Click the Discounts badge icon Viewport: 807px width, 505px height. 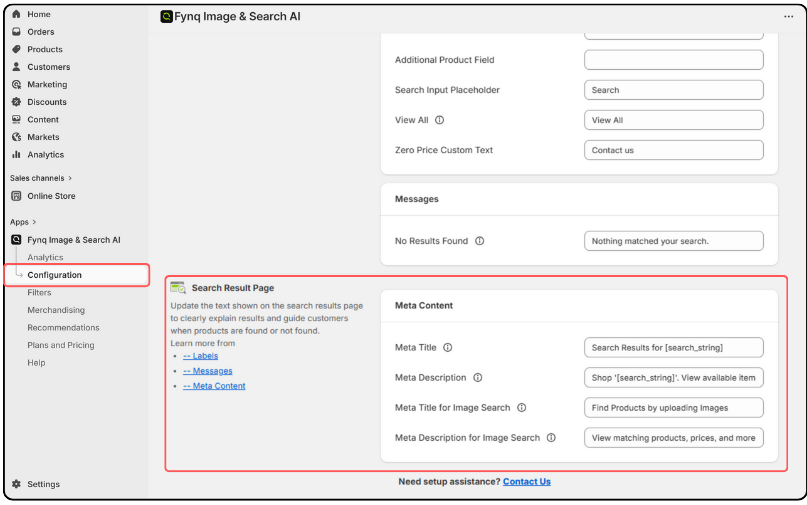pyautogui.click(x=16, y=101)
